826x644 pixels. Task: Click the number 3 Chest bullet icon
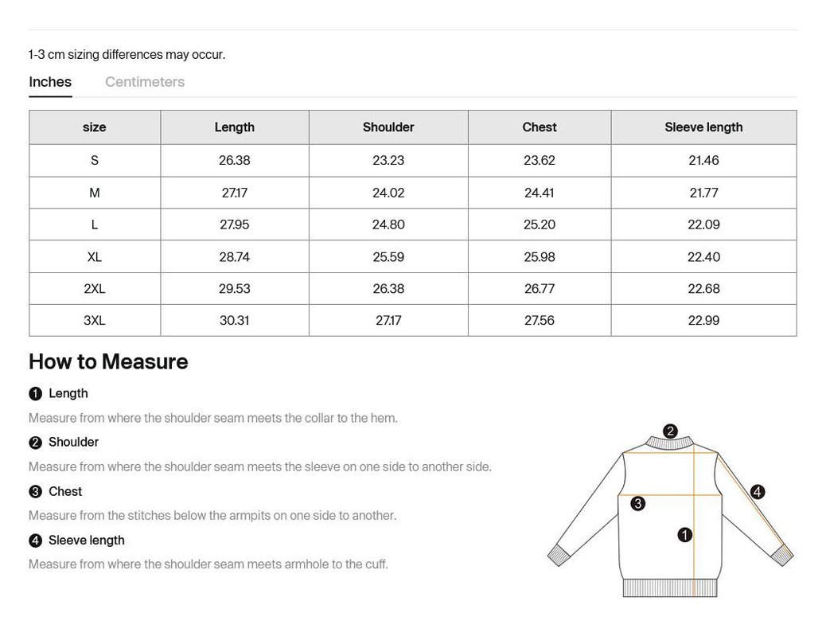(x=35, y=492)
